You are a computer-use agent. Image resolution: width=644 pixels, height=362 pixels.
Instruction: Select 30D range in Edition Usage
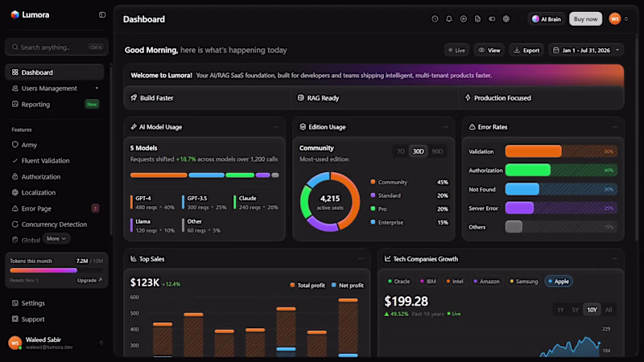pyautogui.click(x=418, y=151)
